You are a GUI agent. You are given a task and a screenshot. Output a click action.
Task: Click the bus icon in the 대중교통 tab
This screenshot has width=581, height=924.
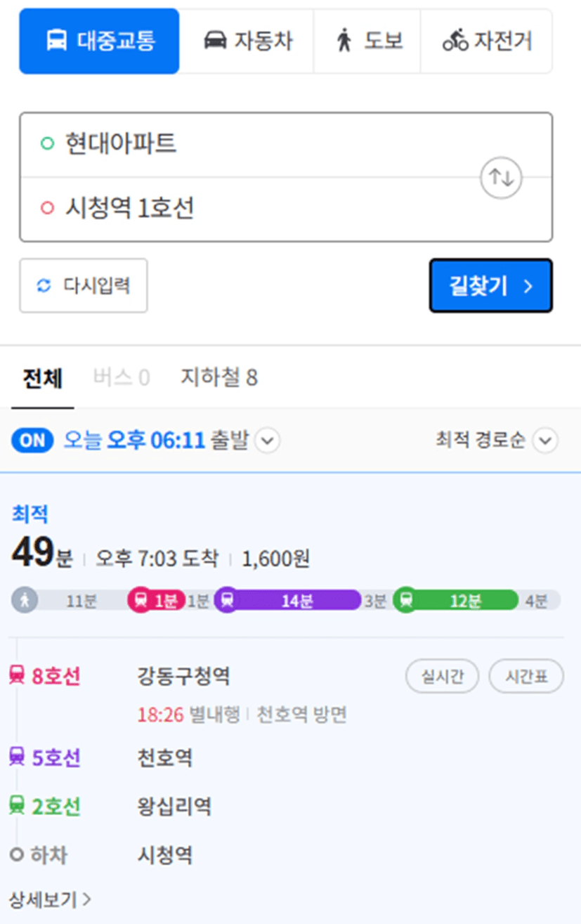click(57, 41)
